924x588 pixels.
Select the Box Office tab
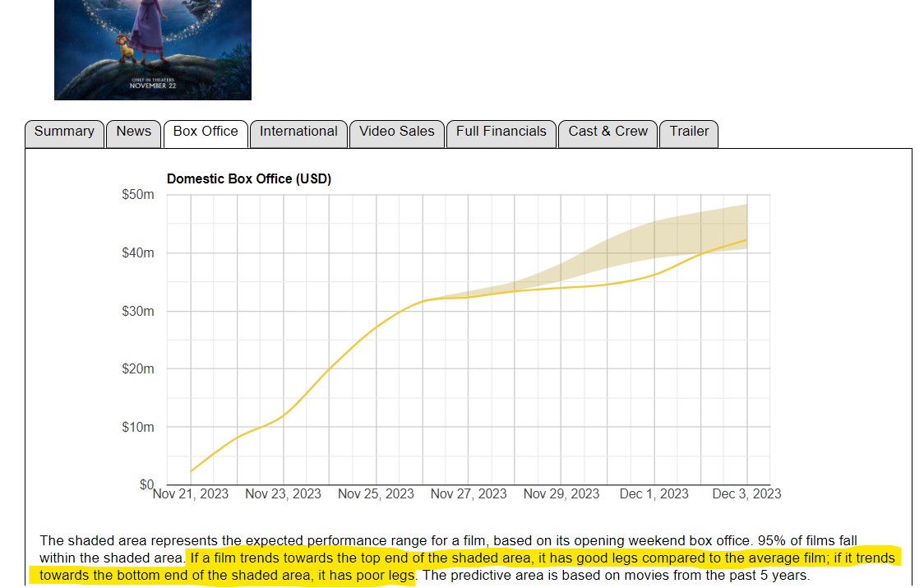(206, 132)
